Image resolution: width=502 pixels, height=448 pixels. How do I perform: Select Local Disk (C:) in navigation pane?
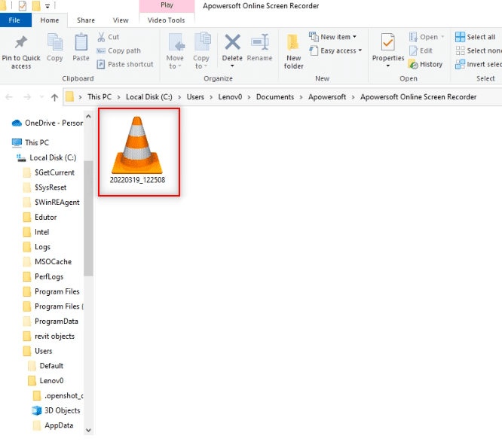[47, 157]
